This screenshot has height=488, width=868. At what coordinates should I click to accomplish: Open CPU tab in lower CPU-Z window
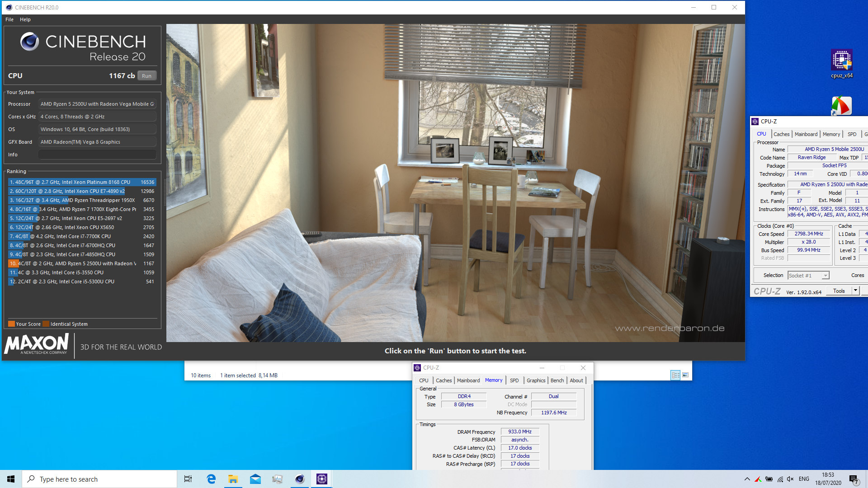tap(424, 380)
